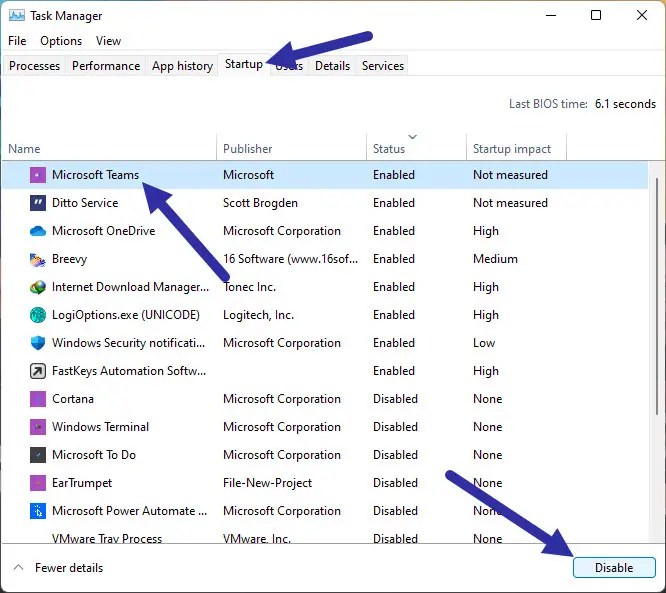666x593 pixels.
Task: Click the Microsoft To Do icon
Action: point(38,455)
